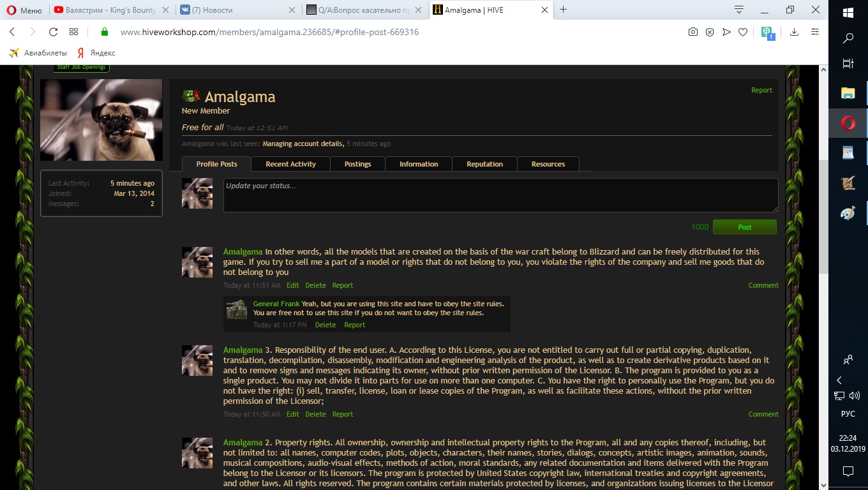Open File Explorer from the taskbar
Screen dimensions: 868x490
point(848,94)
